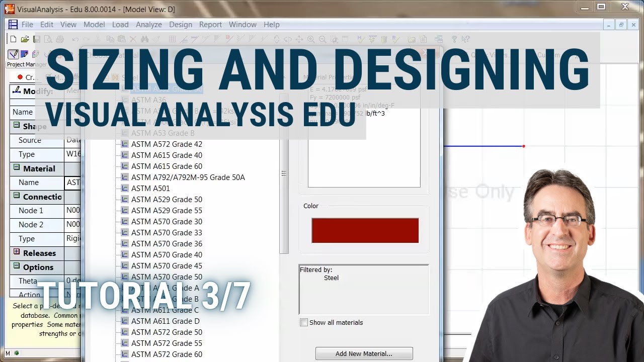Click the context help pointer icon
The image size is (644, 362).
coord(465,39)
